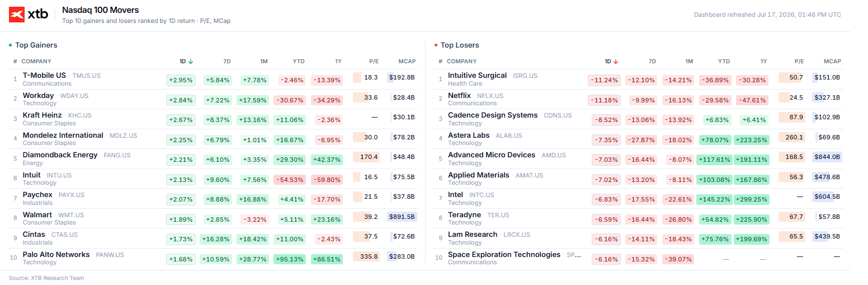Sort losers table by MCAP column
Image resolution: width=868 pixels, height=285 pixels.
click(x=832, y=62)
